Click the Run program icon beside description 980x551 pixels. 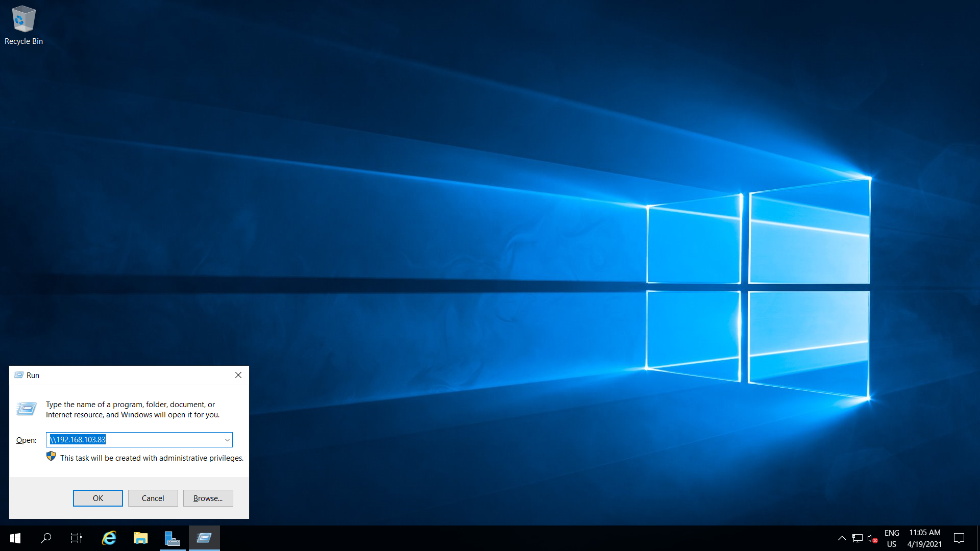(27, 409)
